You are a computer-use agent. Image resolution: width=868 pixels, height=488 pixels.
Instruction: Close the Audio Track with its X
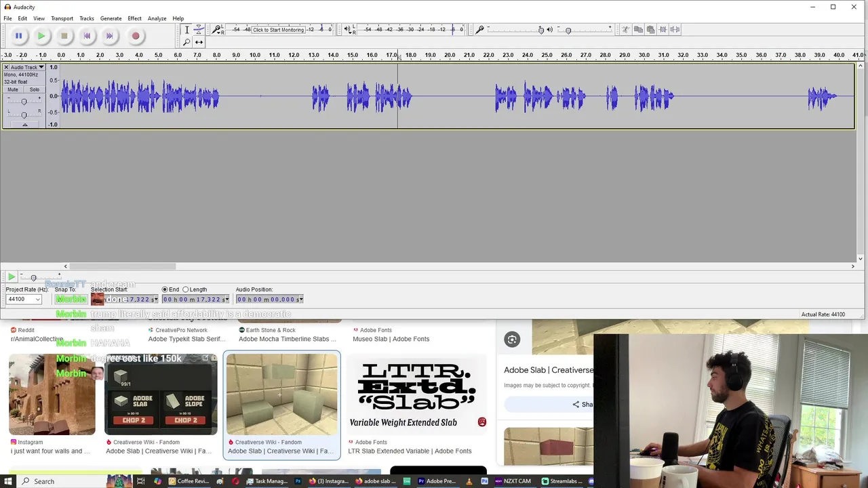pos(6,67)
